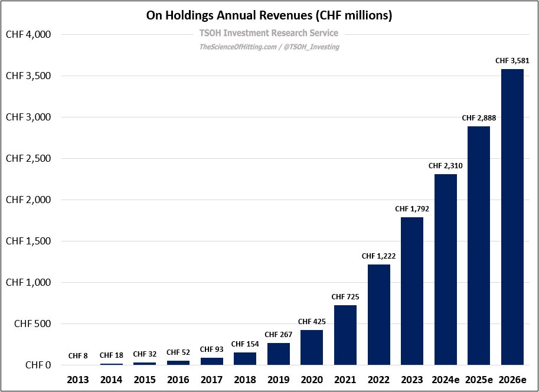Click the 2022 revenue bar

tap(379, 315)
